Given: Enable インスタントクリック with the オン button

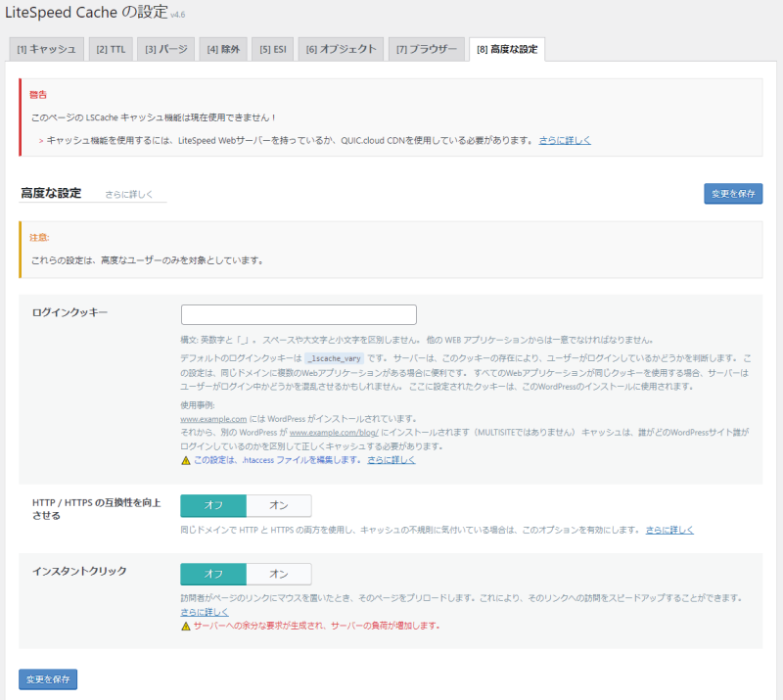Looking at the screenshot, I should [279, 574].
